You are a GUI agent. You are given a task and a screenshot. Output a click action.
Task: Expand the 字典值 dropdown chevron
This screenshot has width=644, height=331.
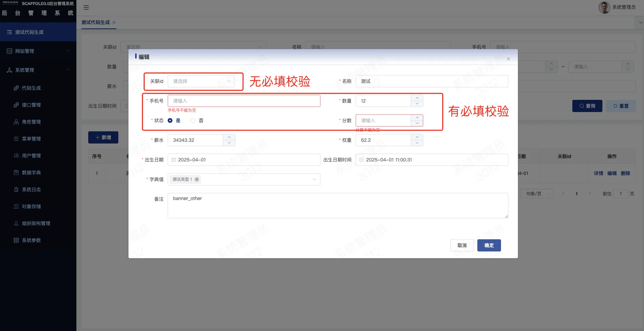click(x=314, y=179)
